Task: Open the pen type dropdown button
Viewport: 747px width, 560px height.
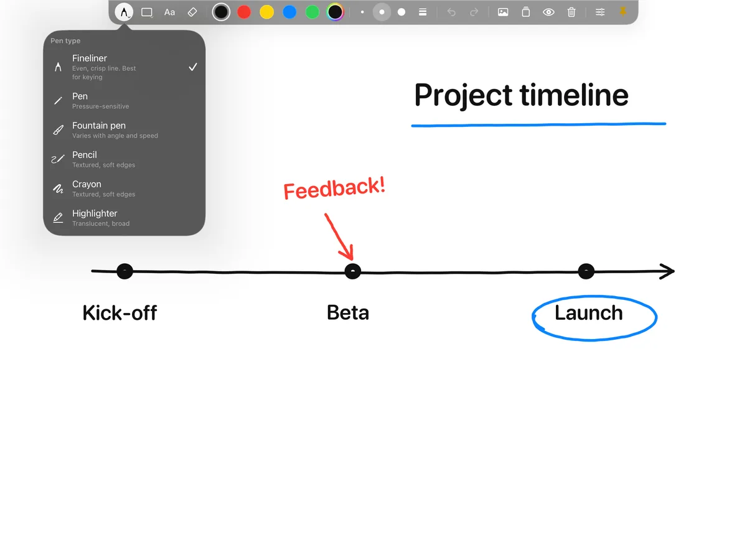Action: (124, 12)
